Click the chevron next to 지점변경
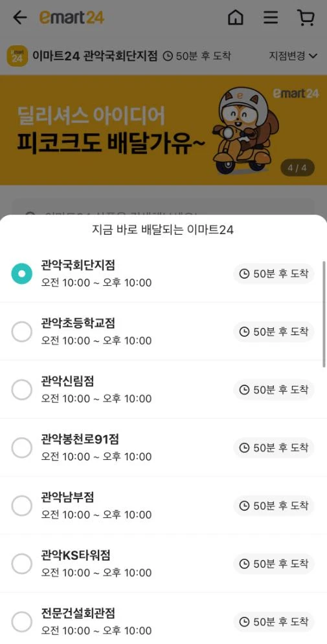 click(313, 56)
